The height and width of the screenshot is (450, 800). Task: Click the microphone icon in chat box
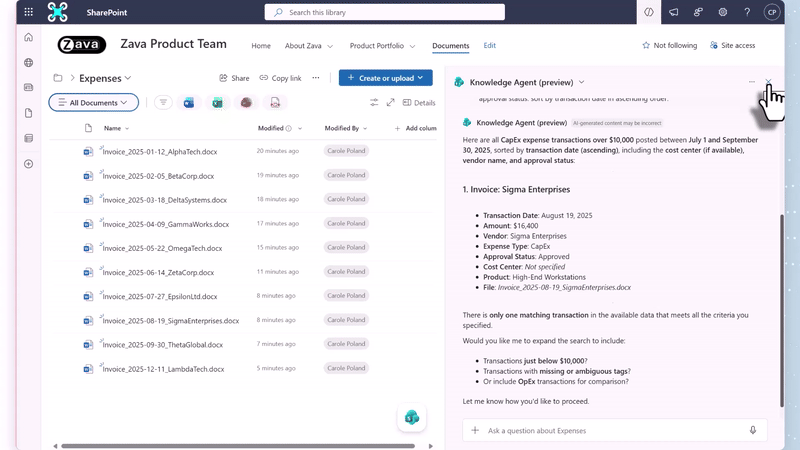753,430
